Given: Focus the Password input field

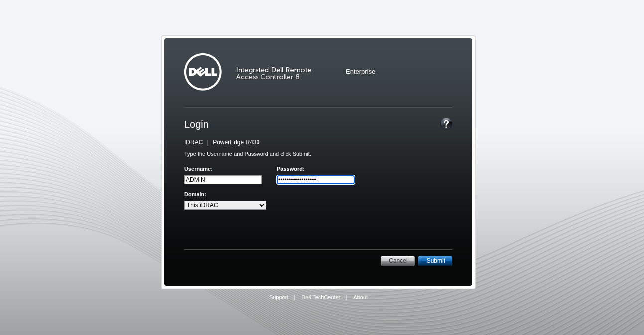Looking at the screenshot, I should [x=315, y=179].
